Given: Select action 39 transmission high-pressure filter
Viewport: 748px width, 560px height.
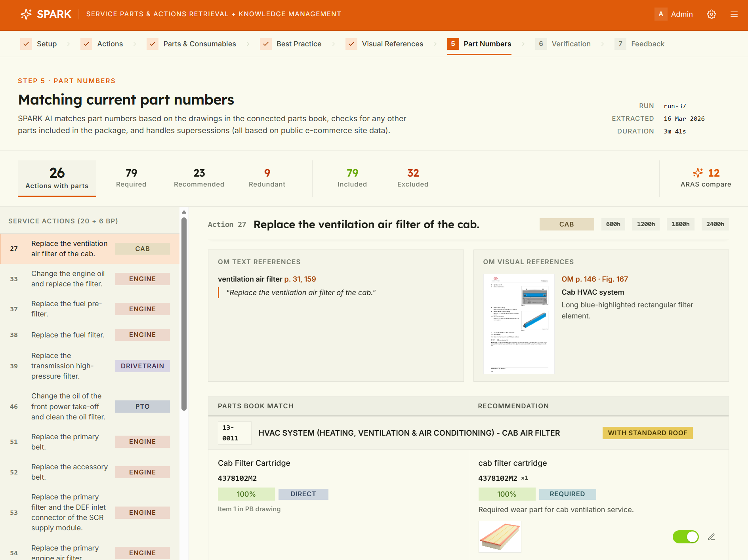Looking at the screenshot, I should point(90,366).
